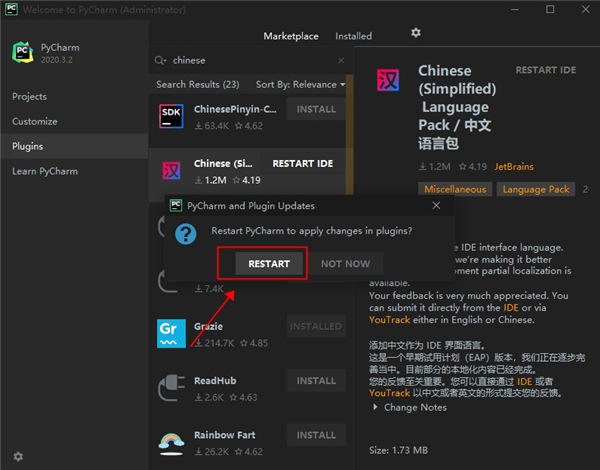Clear the plugin search field
This screenshot has width=600, height=470.
341,60
